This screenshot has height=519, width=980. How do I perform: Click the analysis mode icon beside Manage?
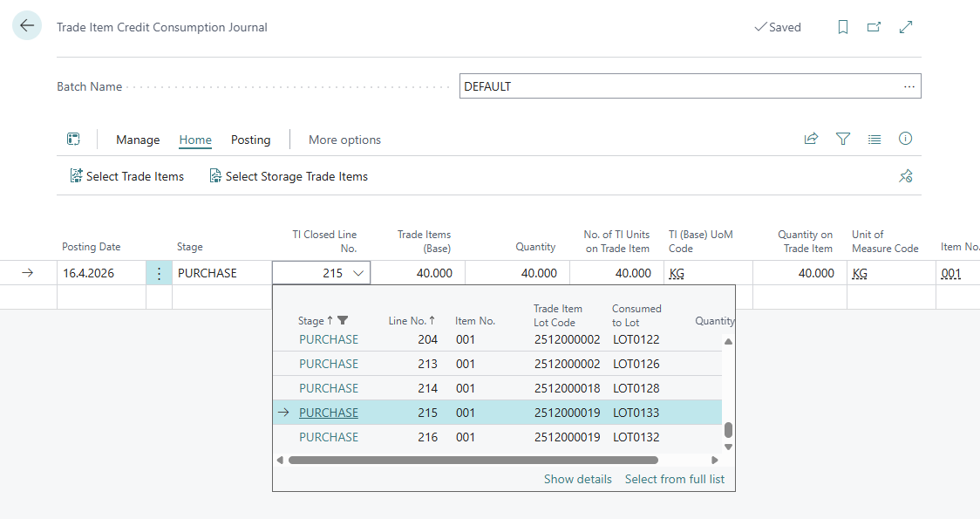(74, 139)
